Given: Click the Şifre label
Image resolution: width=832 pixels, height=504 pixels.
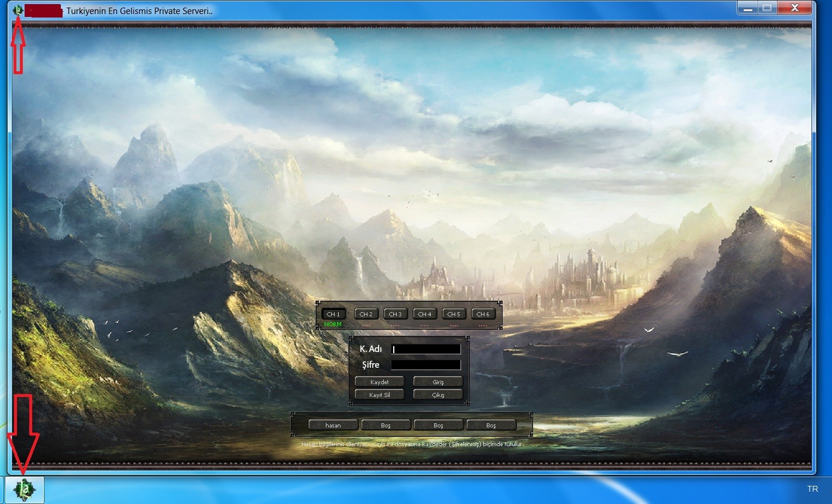Looking at the screenshot, I should 371,365.
